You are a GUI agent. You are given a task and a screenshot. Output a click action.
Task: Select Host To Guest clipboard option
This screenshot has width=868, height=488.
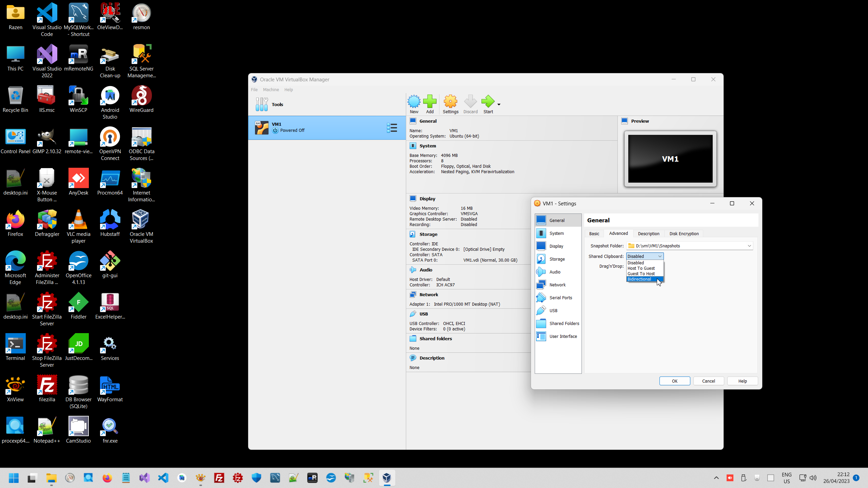[x=641, y=268]
